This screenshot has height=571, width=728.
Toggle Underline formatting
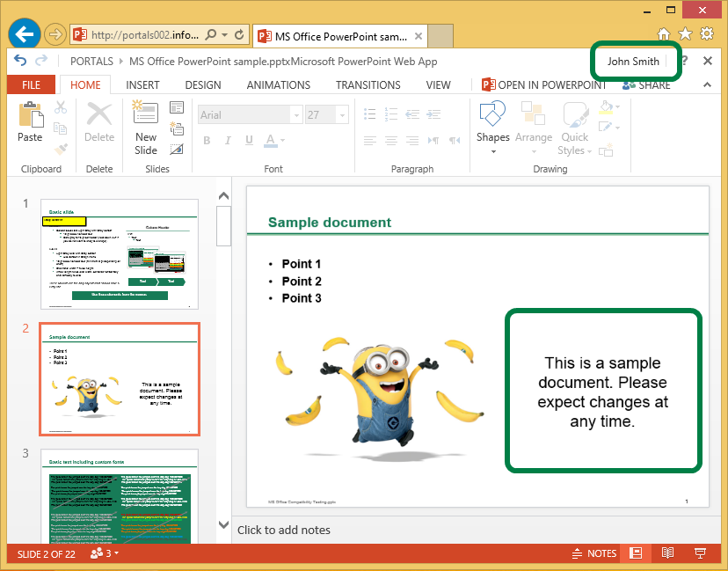coord(250,140)
